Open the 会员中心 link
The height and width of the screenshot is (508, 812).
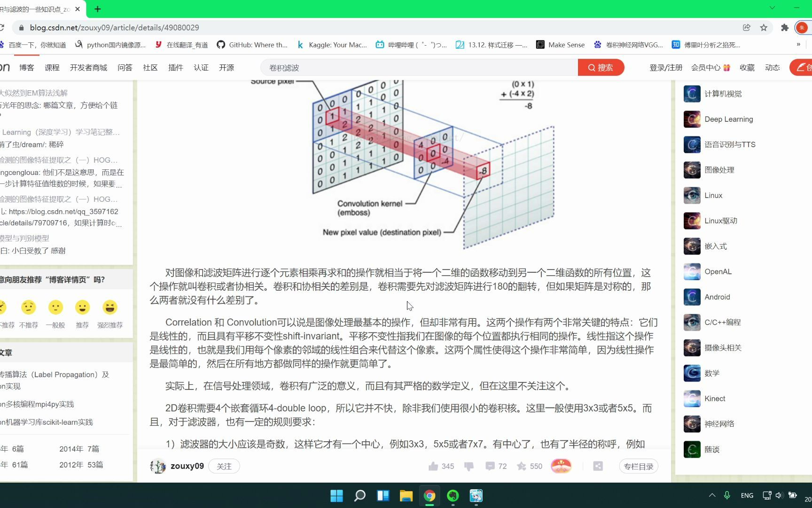[710, 68]
